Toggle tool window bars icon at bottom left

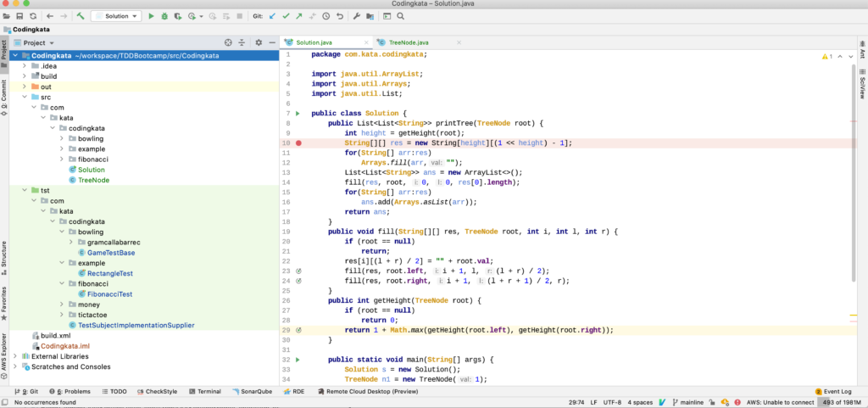click(5, 402)
